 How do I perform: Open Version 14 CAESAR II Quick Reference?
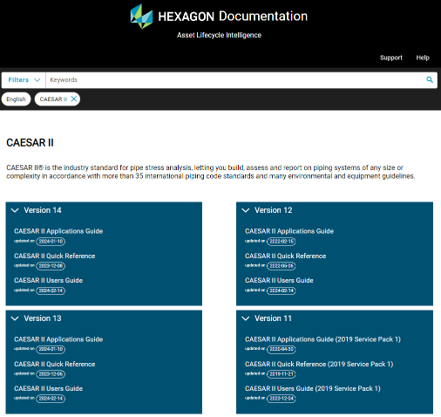55,256
